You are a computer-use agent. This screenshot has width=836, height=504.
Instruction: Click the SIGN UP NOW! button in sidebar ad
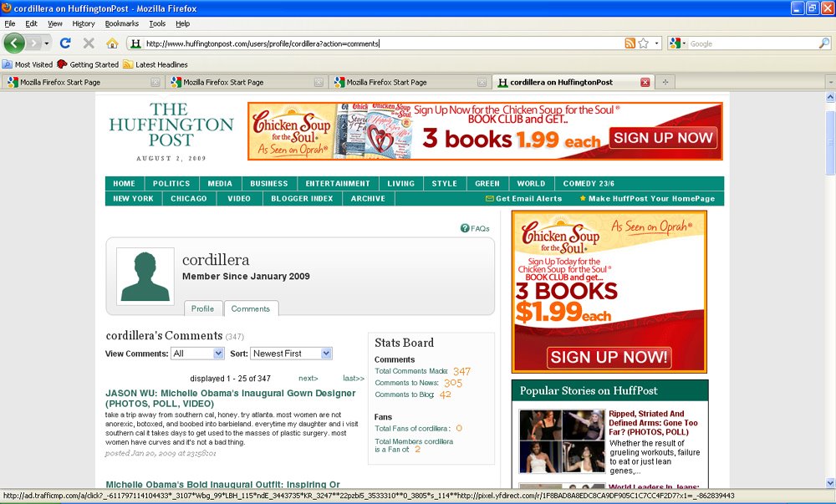[609, 357]
